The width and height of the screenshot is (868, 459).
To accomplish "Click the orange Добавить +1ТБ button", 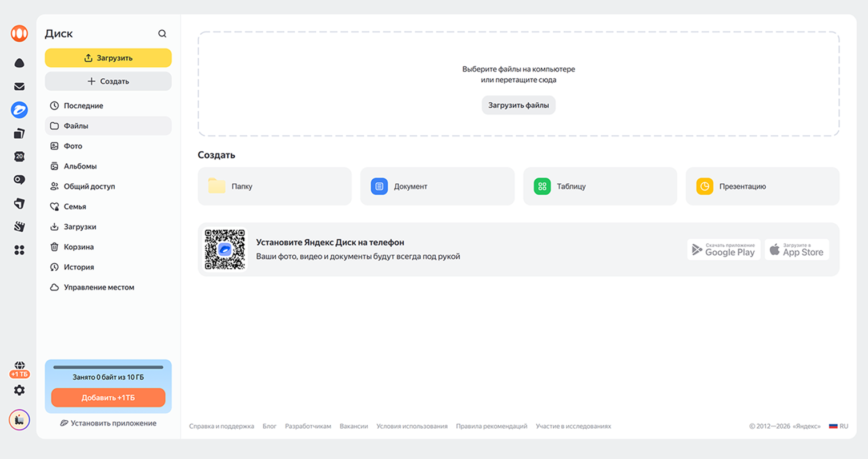I will [x=108, y=397].
